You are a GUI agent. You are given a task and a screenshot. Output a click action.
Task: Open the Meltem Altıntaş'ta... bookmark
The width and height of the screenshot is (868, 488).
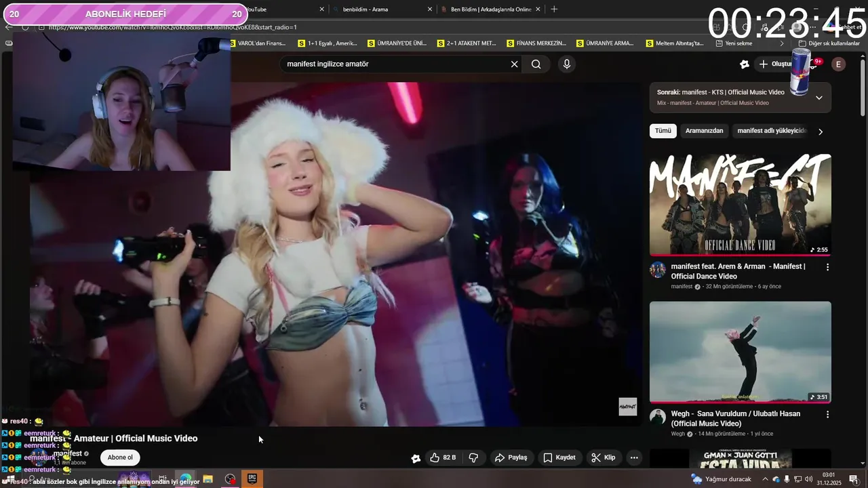coord(676,43)
